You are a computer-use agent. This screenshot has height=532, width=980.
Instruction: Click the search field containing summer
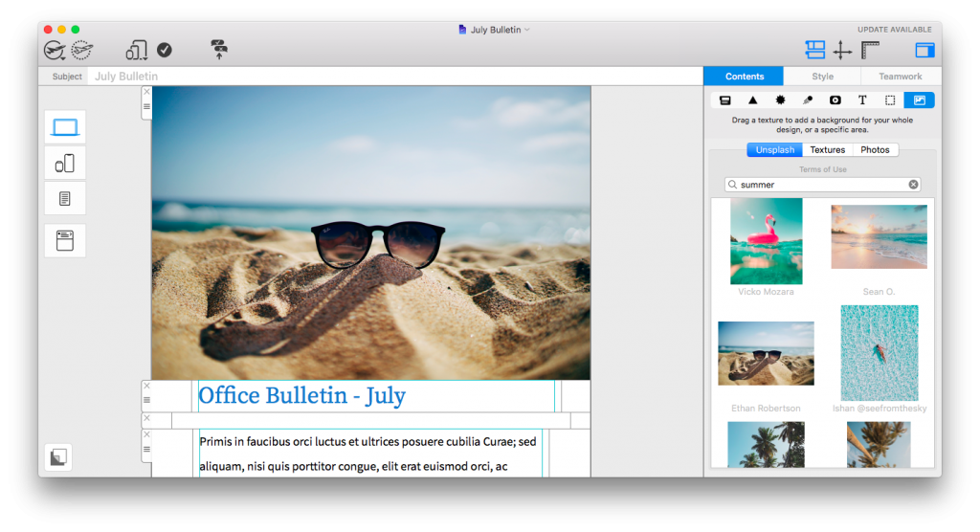pos(822,185)
